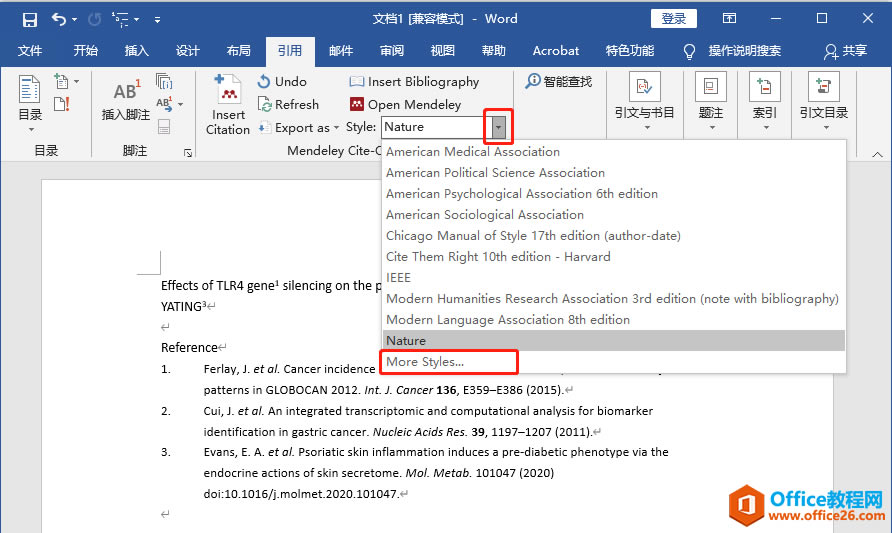
Task: Select the highlighted Nature style
Action: coord(614,341)
